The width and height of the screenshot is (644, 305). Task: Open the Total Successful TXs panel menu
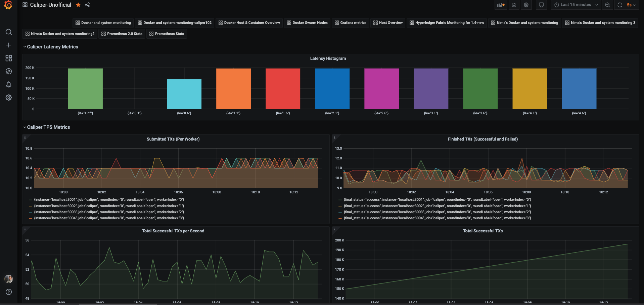click(483, 231)
